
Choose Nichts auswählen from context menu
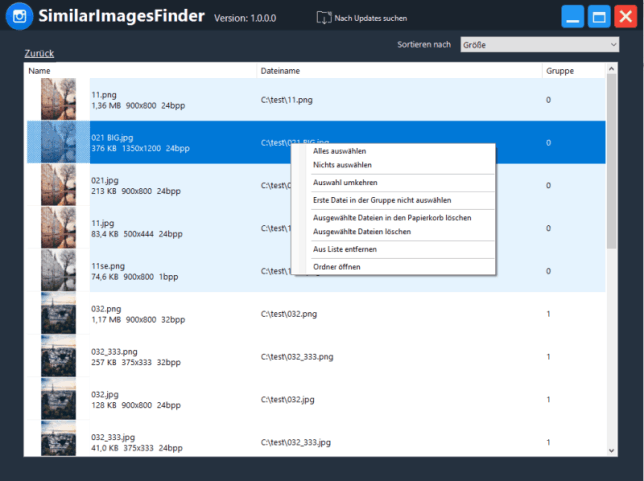342,165
